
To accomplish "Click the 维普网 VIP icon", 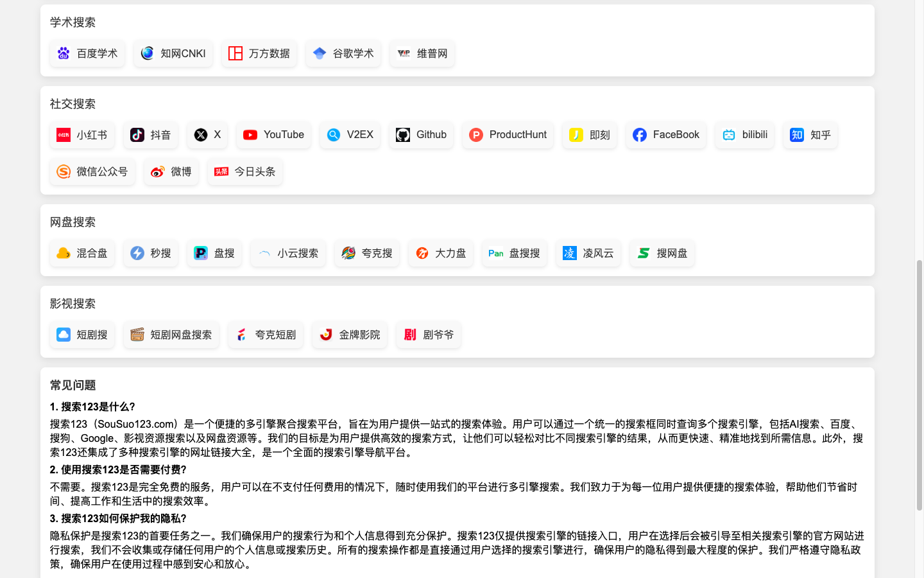I will (x=404, y=53).
